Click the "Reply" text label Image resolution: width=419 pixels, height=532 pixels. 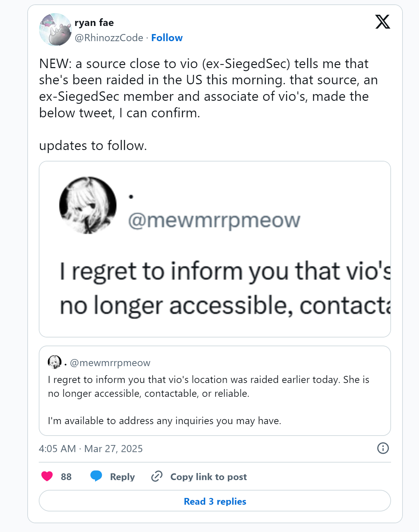coord(122,477)
